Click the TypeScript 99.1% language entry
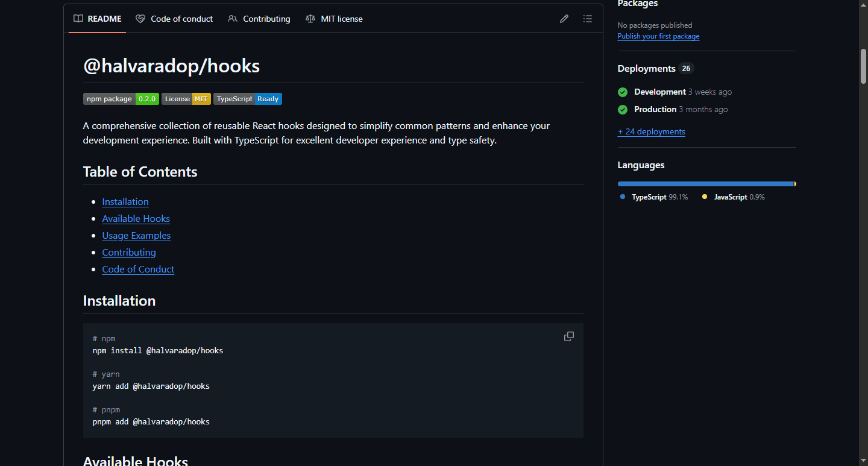Image resolution: width=868 pixels, height=466 pixels. (654, 197)
